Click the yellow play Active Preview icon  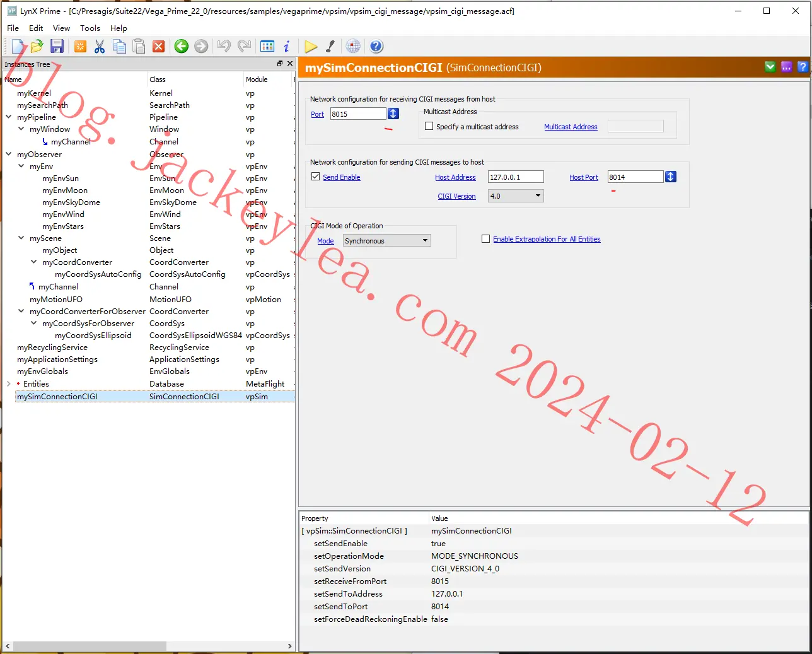[311, 46]
